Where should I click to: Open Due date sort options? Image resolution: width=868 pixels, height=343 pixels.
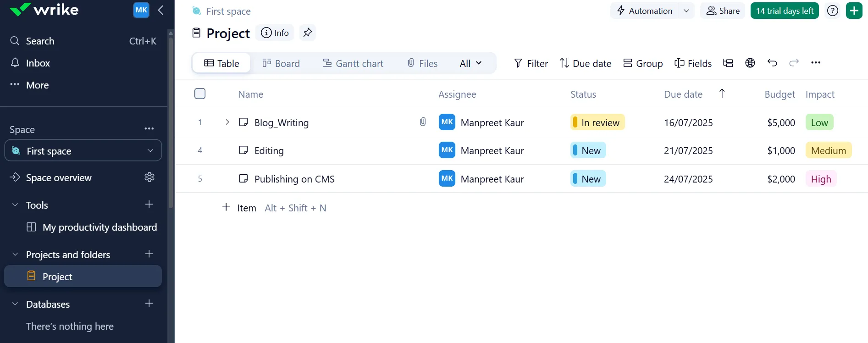pos(586,63)
